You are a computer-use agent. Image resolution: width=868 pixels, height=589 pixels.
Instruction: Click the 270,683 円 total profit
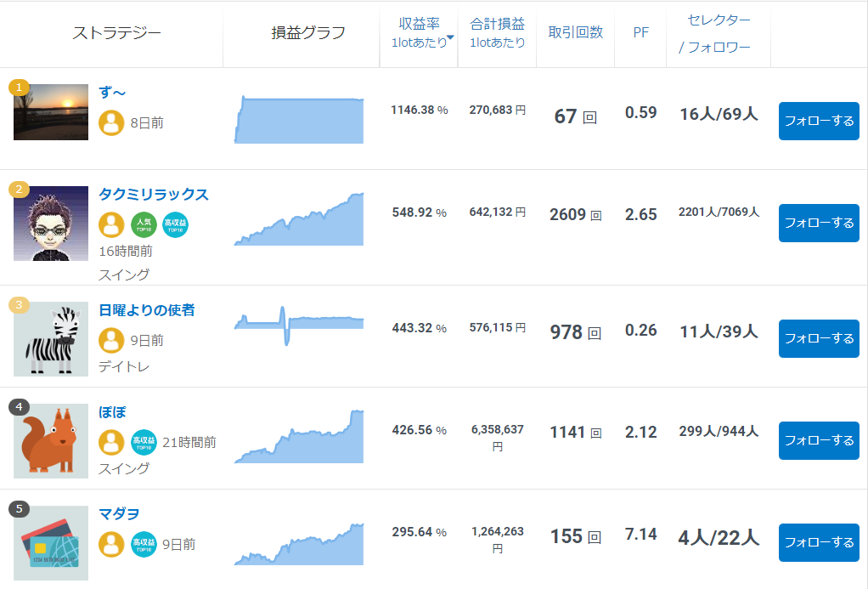[x=497, y=110]
